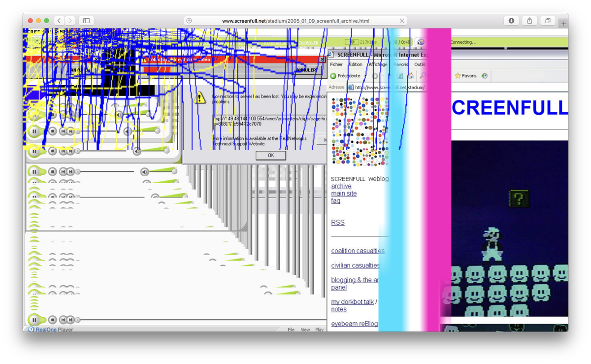Open the eyebeam reBlog link

[355, 324]
